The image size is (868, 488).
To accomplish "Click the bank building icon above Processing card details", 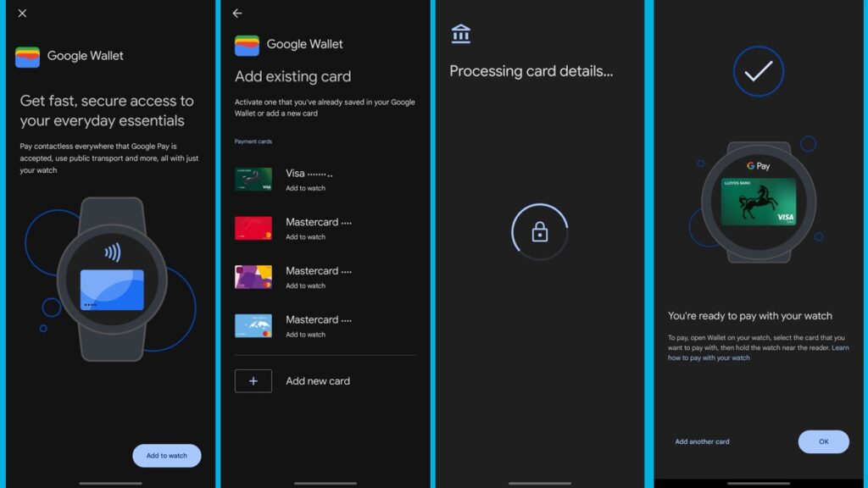I will tap(460, 34).
